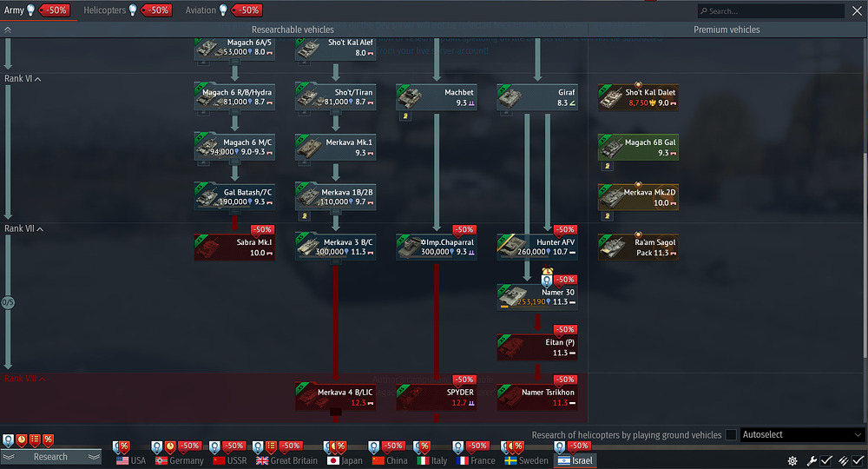Select the Magach 6 R/B/Hydra card
Image resolution: width=868 pixels, height=469 pixels.
click(x=234, y=96)
